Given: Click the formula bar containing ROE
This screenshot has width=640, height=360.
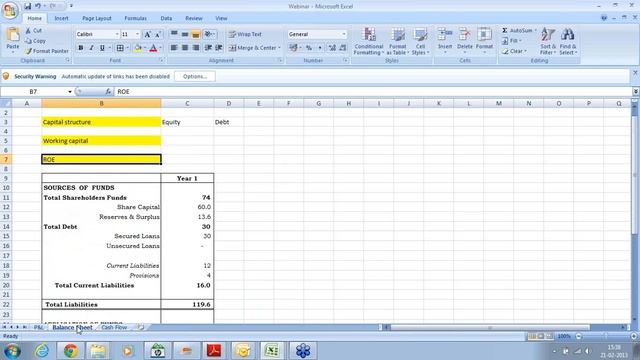Looking at the screenshot, I should tap(373, 91).
